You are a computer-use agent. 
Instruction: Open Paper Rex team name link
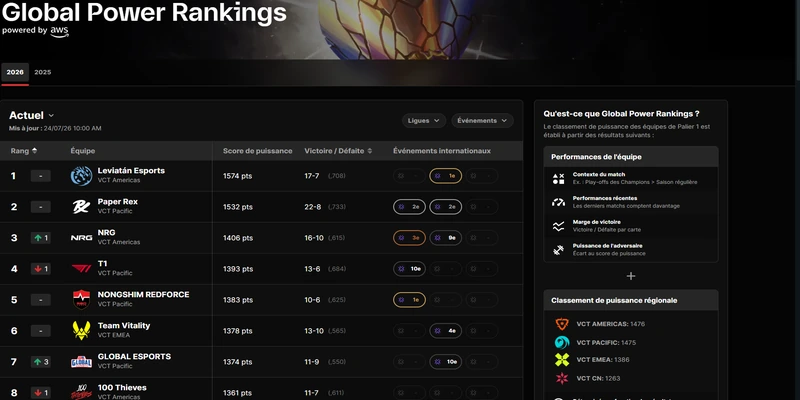[x=117, y=202]
